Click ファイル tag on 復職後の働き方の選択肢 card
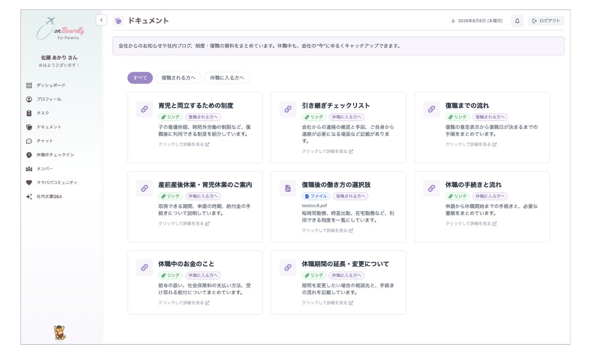This screenshot has height=364, width=591. [x=316, y=196]
